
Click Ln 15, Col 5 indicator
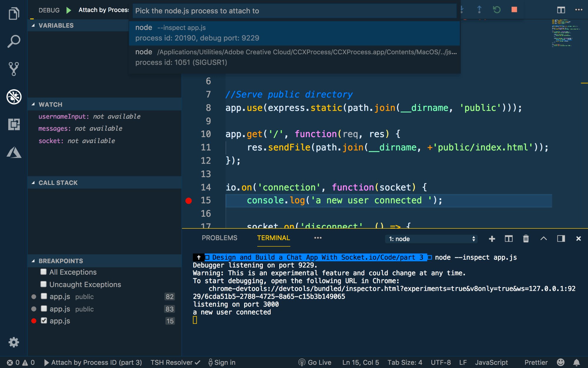360,362
